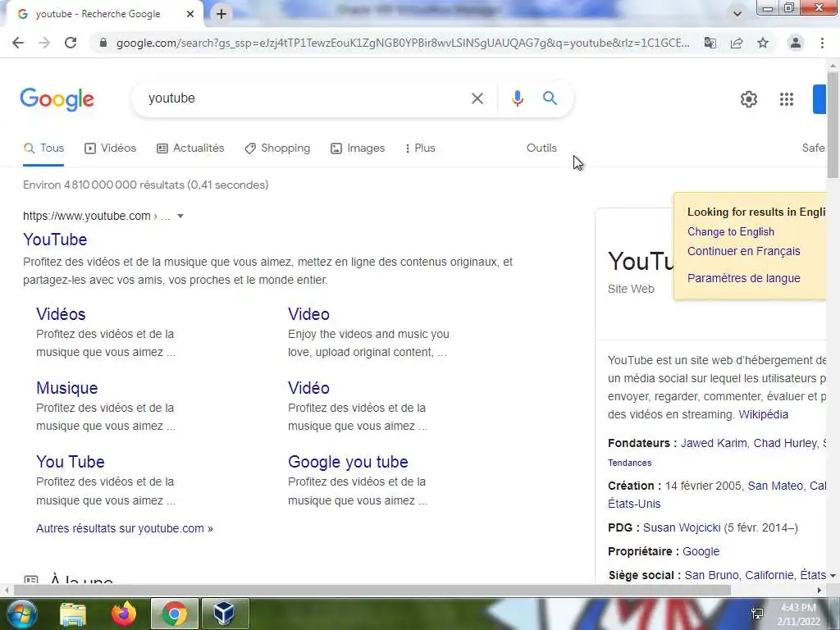The image size is (840, 630).
Task: Open Firefox from taskbar
Action: [124, 614]
